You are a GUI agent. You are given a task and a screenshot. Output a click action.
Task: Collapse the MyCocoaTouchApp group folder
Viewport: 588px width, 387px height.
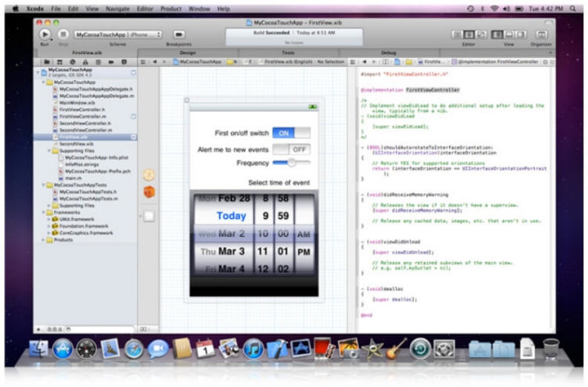click(43, 82)
